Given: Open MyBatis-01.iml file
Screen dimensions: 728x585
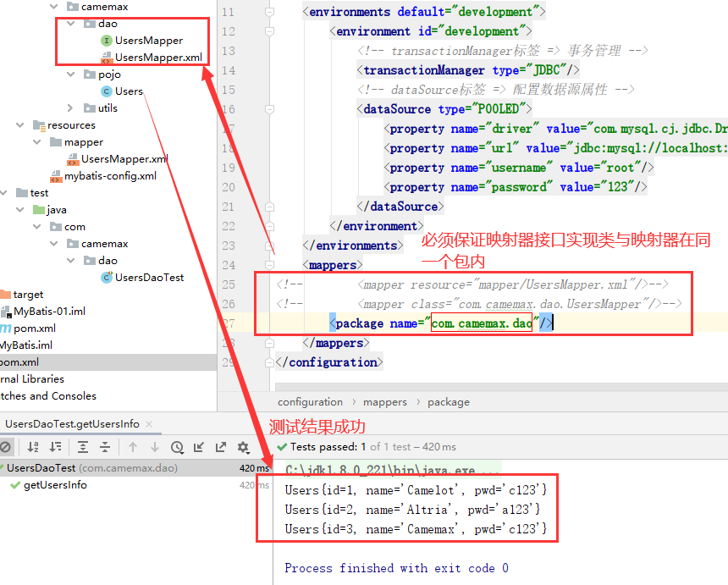Looking at the screenshot, I should [49, 311].
